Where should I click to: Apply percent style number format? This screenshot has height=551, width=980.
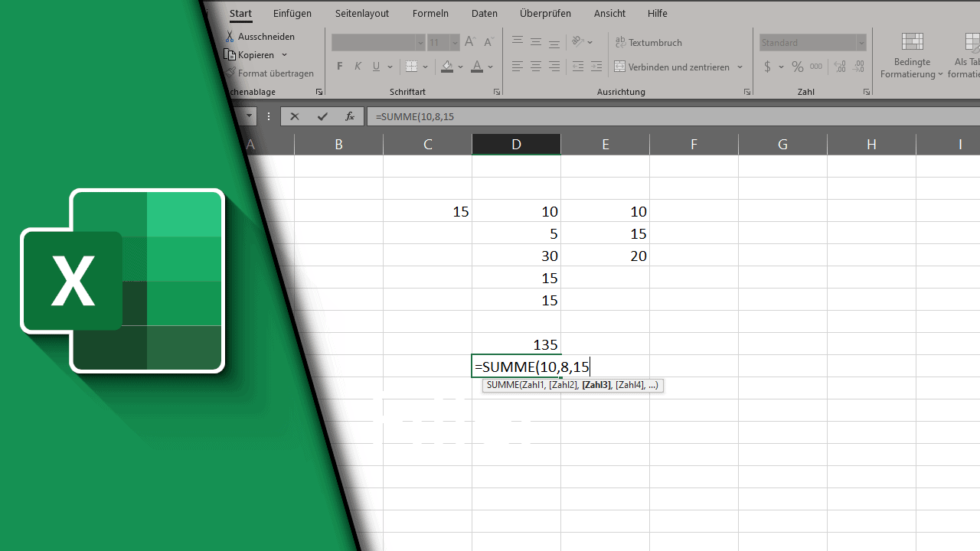point(797,67)
